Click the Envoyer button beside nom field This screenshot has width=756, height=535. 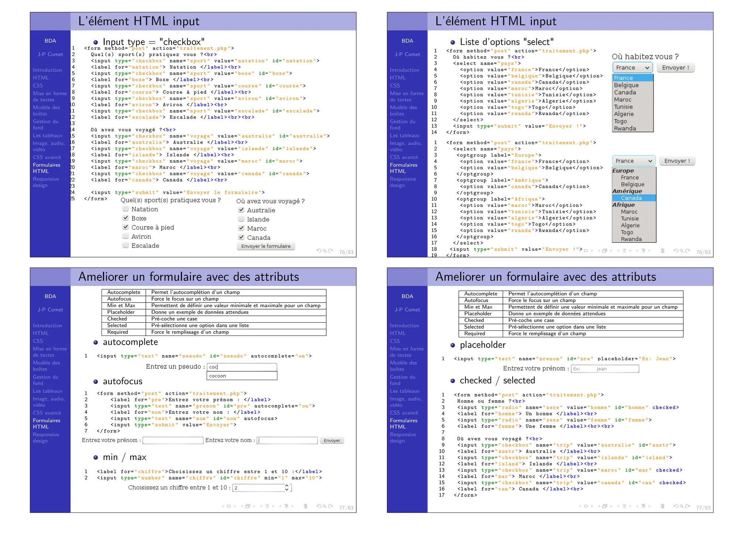(x=331, y=440)
